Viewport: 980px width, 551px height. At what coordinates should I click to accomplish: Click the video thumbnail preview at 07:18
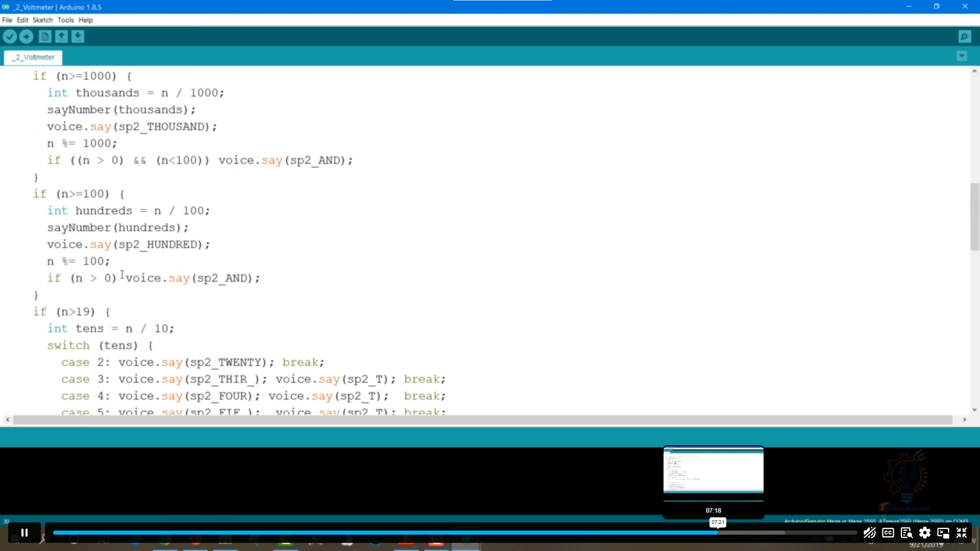712,471
